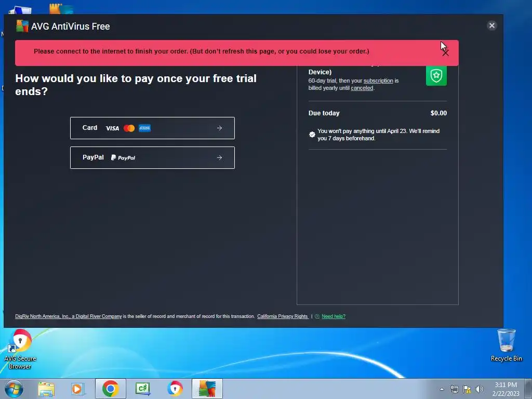Viewport: 532px width, 399px height.
Task: Switch to AVG AntiVirus taskbar button
Action: point(207,389)
